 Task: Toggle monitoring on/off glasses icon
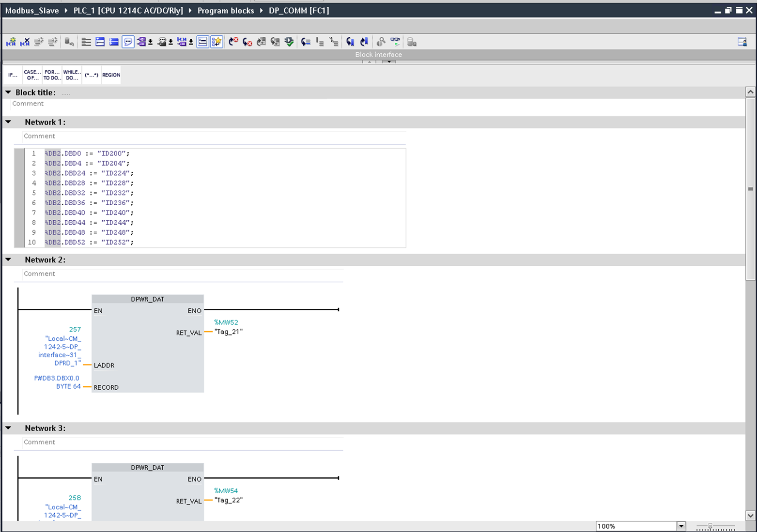(x=395, y=42)
